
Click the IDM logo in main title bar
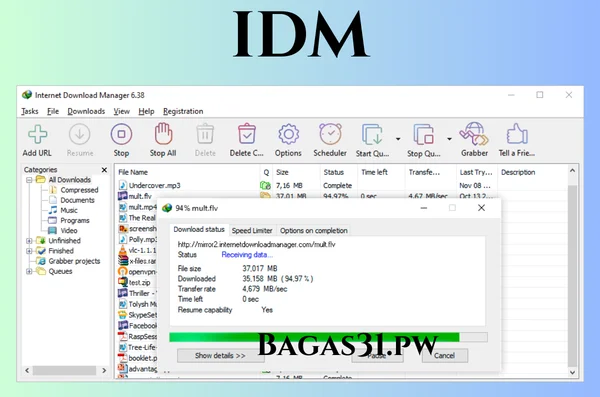coord(27,95)
